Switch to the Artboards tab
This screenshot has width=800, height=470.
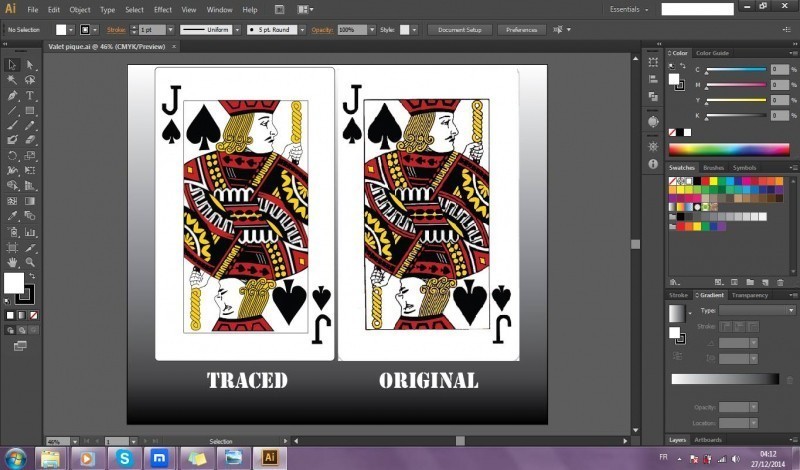pos(708,439)
